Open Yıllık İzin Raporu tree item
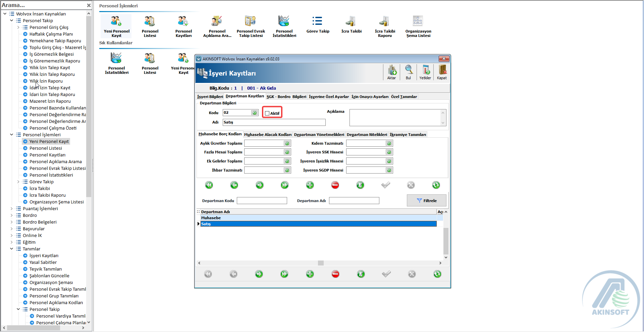This screenshot has width=644, height=332. coord(46,81)
